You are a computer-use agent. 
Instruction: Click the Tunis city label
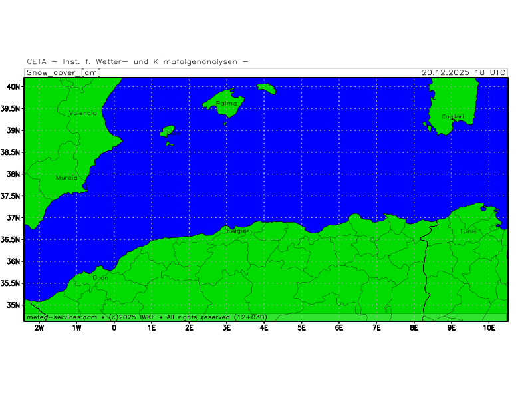click(x=467, y=231)
